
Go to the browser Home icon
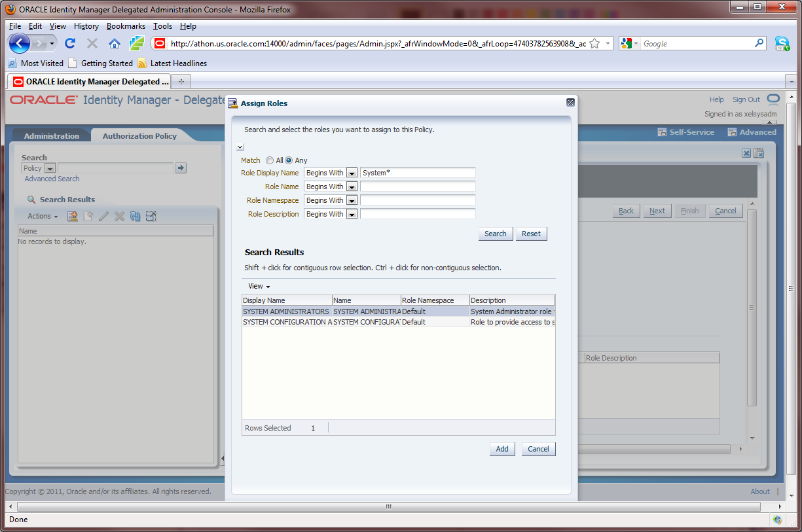pyautogui.click(x=115, y=44)
